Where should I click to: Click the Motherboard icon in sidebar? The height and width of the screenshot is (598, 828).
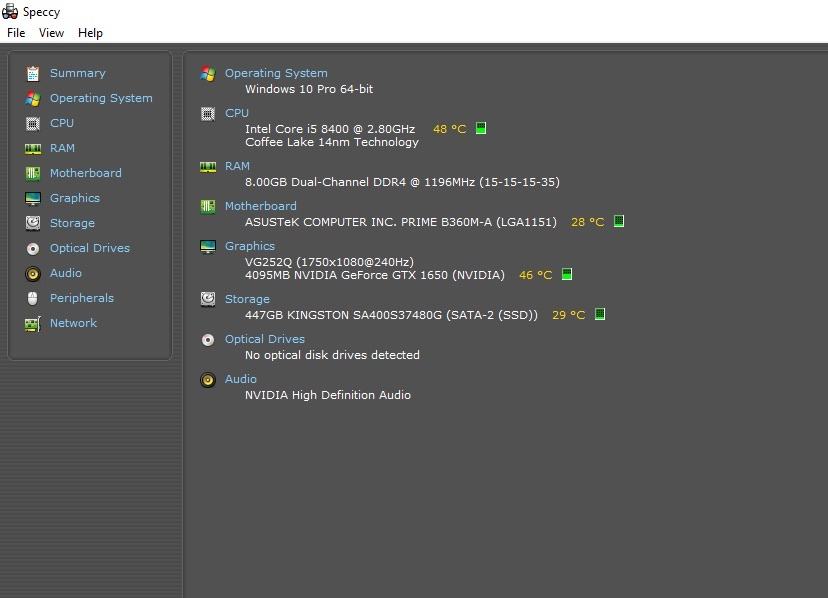33,173
